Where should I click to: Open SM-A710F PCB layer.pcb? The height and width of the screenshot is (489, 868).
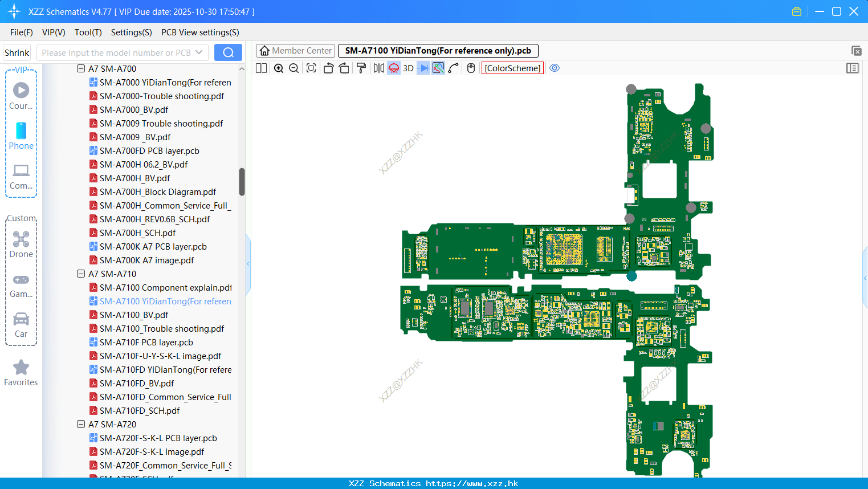coord(146,342)
